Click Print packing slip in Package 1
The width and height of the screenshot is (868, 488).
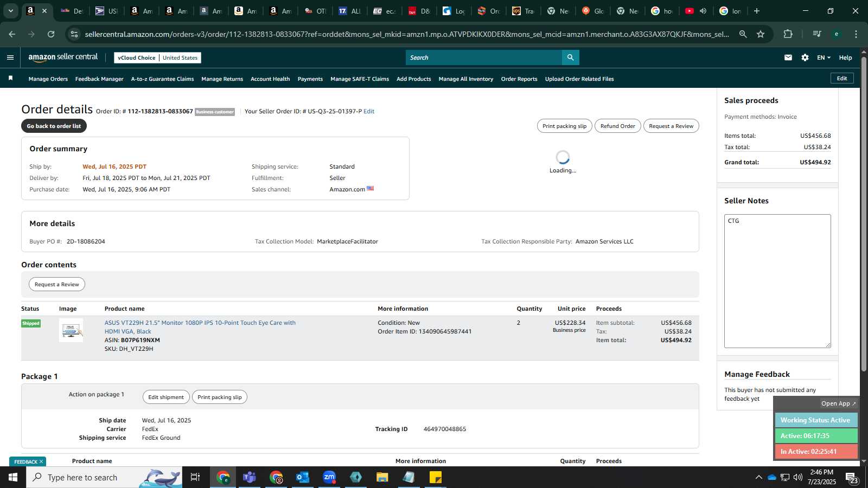point(220,397)
